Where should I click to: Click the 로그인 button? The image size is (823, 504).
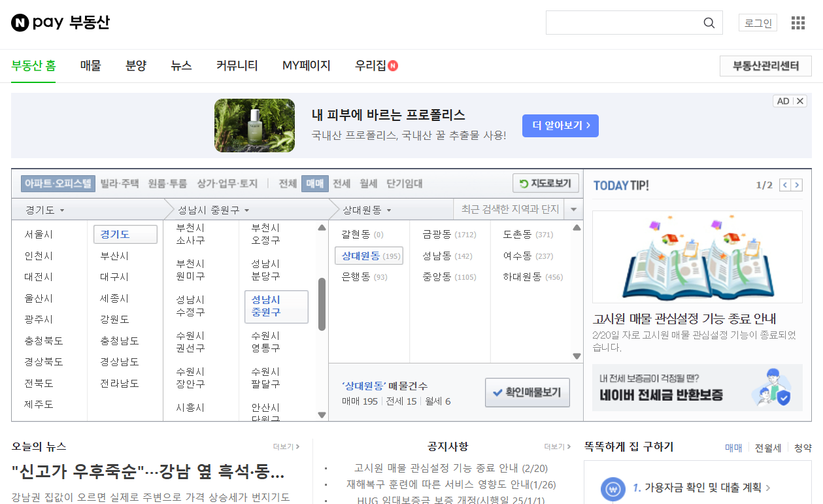[758, 23]
